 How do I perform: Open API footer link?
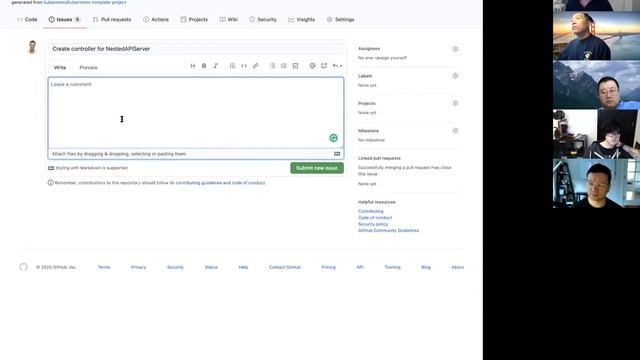click(x=360, y=267)
